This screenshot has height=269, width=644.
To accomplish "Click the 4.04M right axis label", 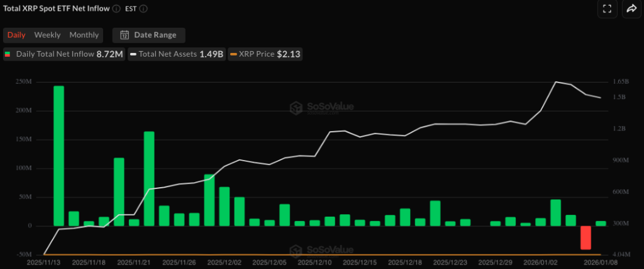I will click(621, 255).
